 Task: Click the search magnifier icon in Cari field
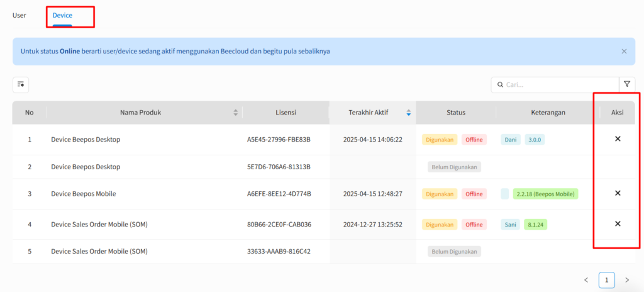[500, 84]
